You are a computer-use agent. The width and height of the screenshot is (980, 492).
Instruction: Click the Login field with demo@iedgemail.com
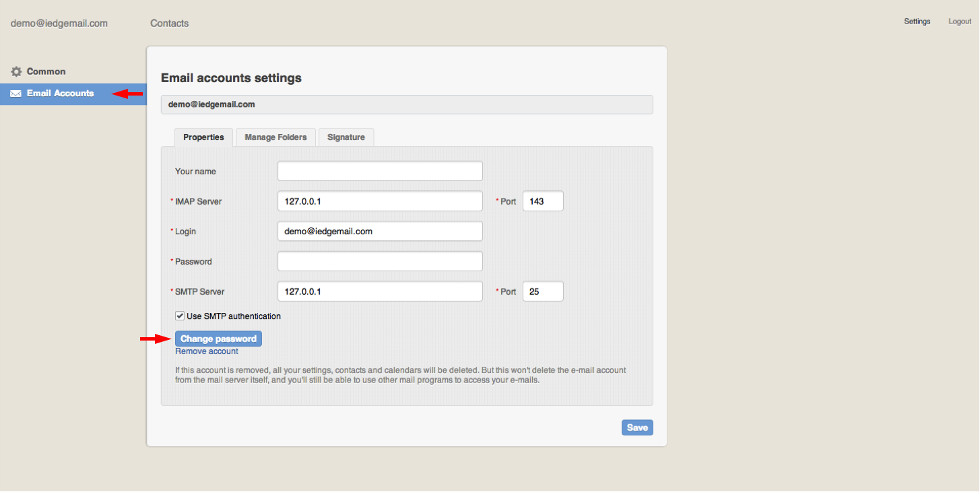tap(380, 231)
